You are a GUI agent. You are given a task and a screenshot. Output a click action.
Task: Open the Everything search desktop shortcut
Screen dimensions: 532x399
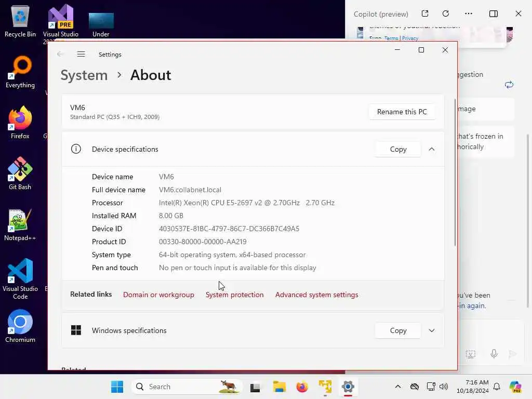click(20, 72)
